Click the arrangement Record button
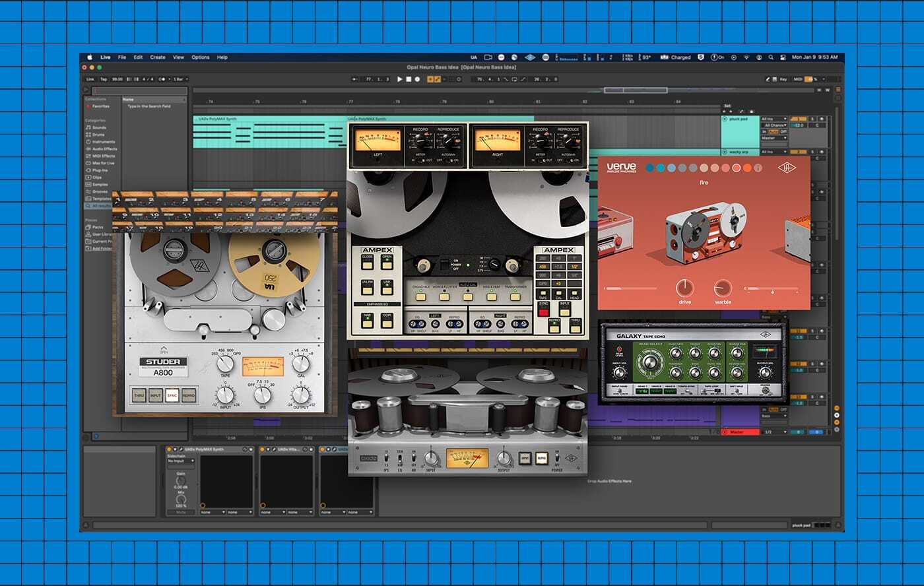The width and height of the screenshot is (924, 586). [417, 79]
